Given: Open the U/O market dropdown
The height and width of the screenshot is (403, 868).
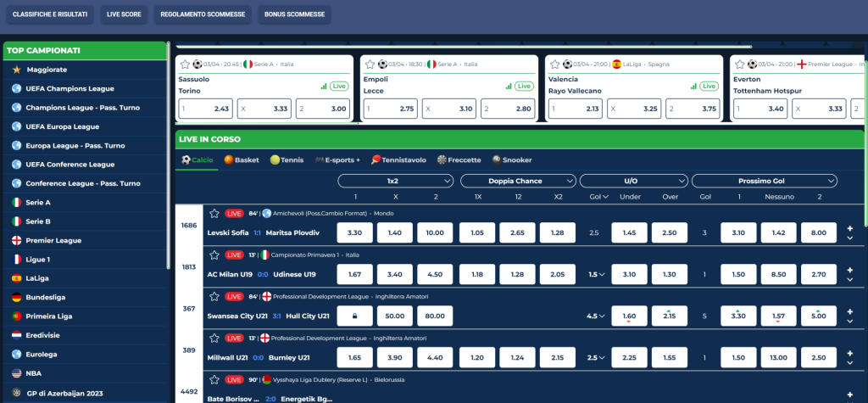Looking at the screenshot, I should 634,181.
